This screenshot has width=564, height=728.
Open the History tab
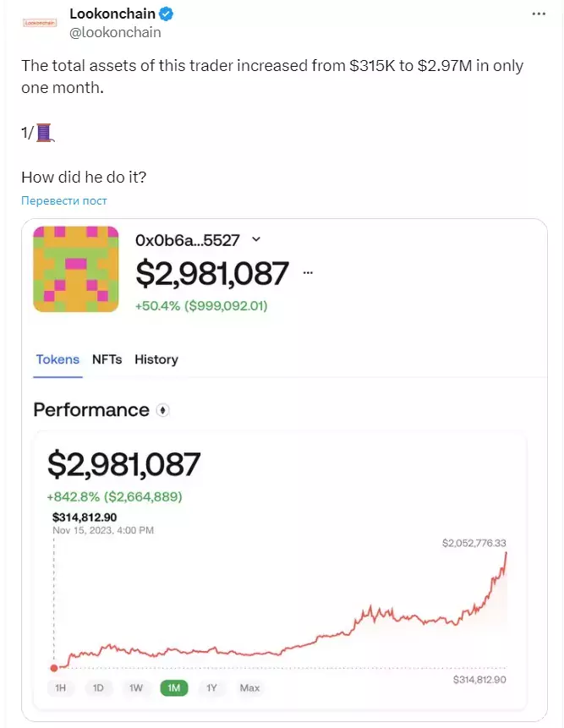[156, 359]
